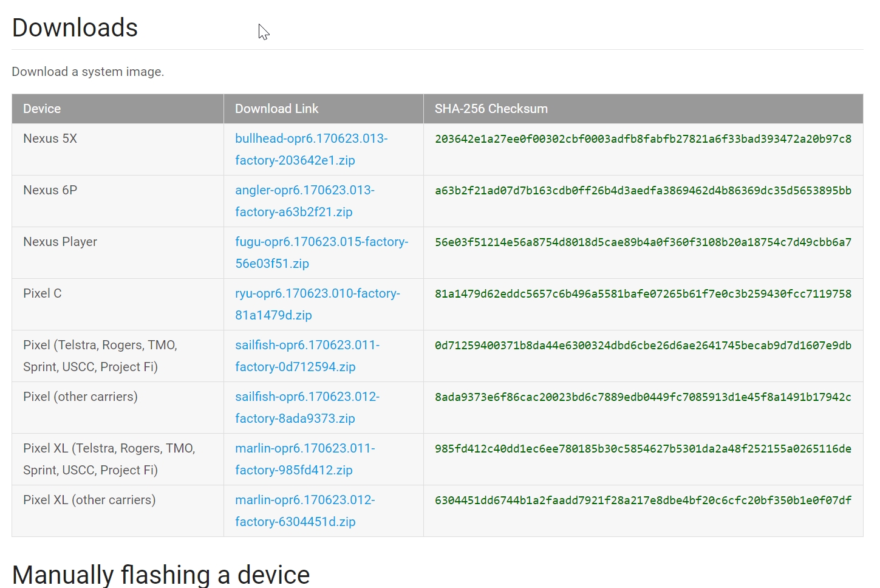Click the checksum starting with 8ada9373
This screenshot has height=588, width=880.
coord(643,397)
